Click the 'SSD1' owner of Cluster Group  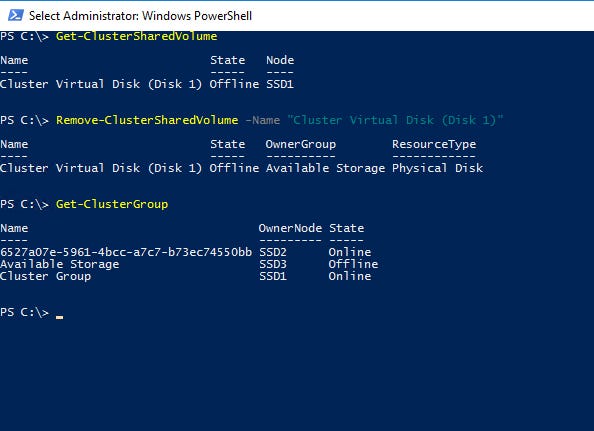(x=273, y=276)
